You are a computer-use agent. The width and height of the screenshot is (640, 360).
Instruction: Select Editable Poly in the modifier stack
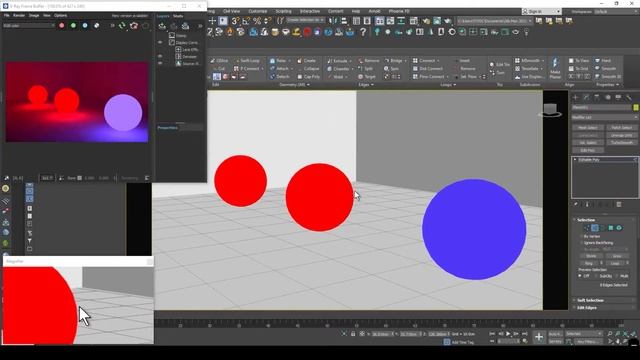click(x=589, y=160)
